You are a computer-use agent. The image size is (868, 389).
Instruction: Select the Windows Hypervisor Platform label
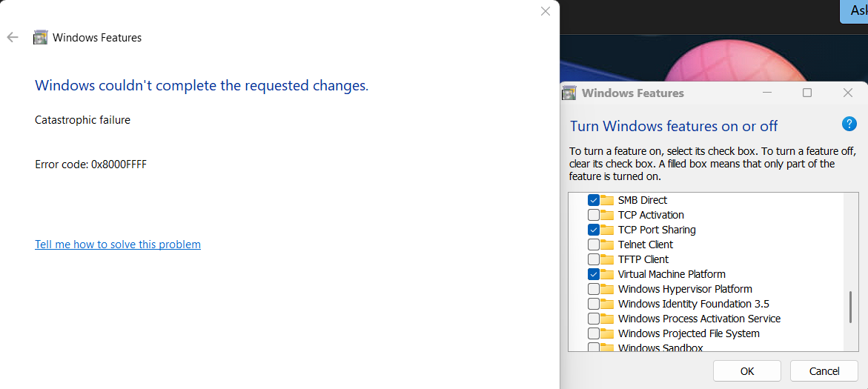pos(685,289)
